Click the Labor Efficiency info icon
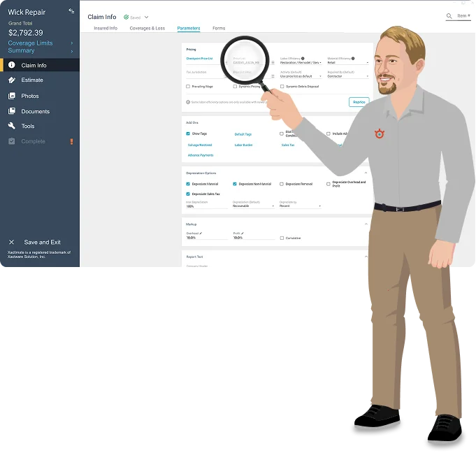The width and height of the screenshot is (476, 453). pyautogui.click(x=303, y=58)
